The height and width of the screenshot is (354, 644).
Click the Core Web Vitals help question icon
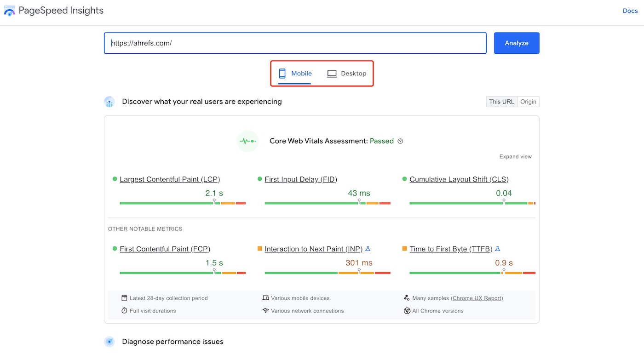click(400, 141)
